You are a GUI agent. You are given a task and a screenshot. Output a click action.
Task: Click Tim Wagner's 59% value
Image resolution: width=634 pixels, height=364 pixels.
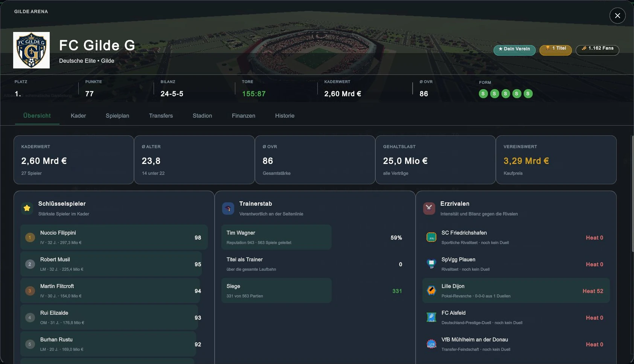pos(396,238)
